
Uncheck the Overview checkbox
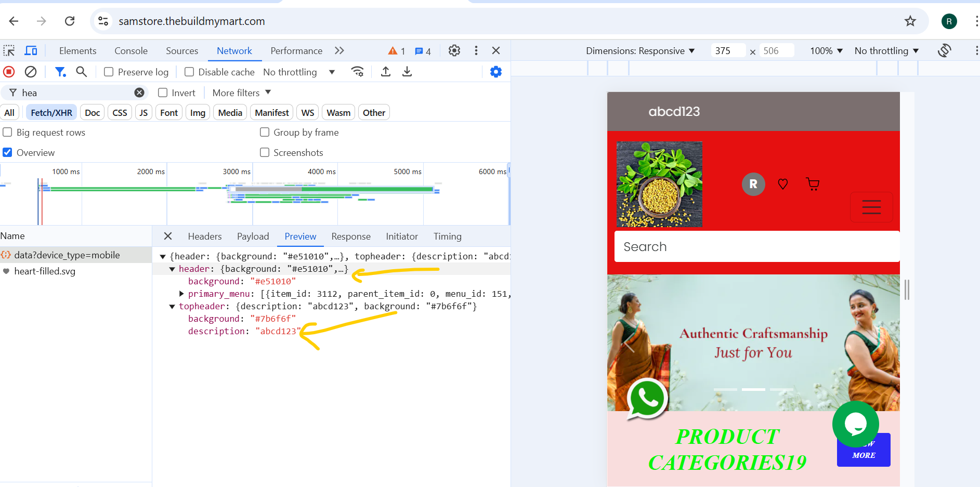coord(7,152)
